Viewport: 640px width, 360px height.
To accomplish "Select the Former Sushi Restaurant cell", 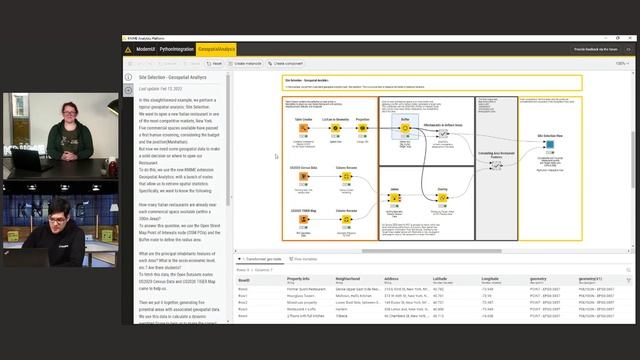I will point(306,289).
